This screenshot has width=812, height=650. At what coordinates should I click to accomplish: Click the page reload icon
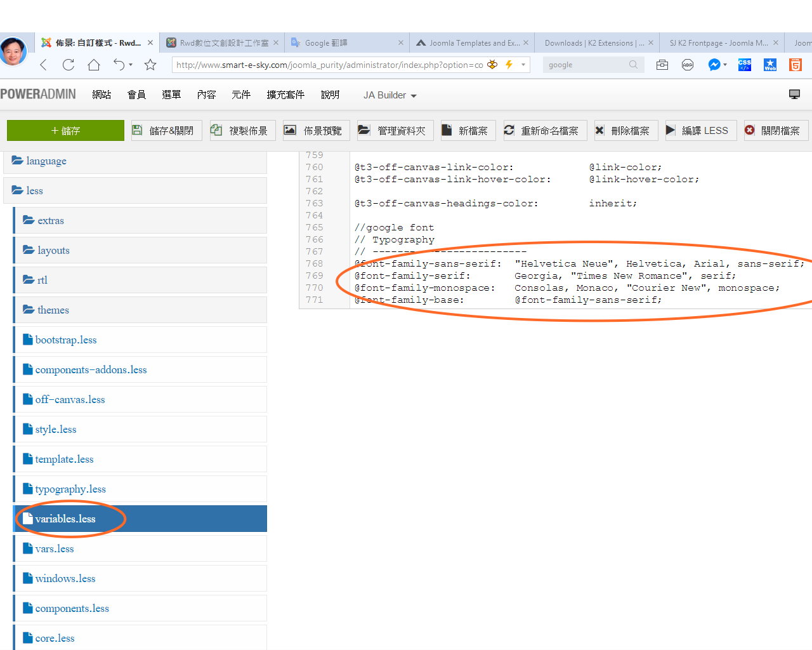click(x=69, y=65)
